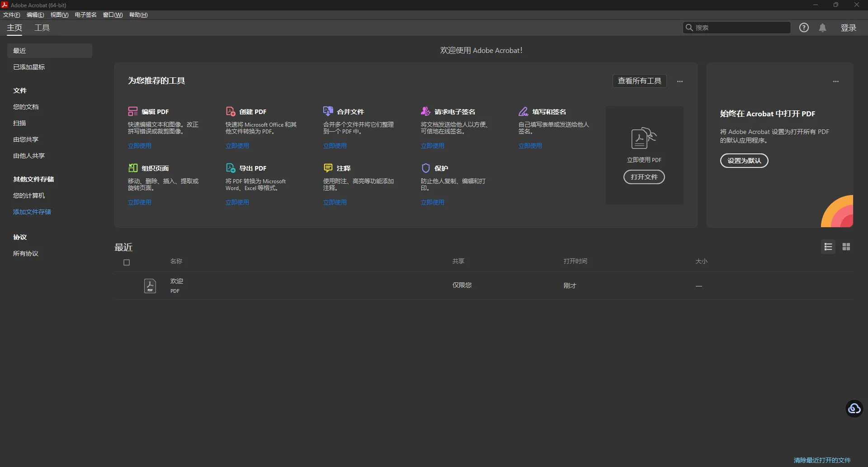Viewport: 868px width, 467px height.
Task: Click 立即使用 under 编辑 PDF
Action: pyautogui.click(x=140, y=146)
